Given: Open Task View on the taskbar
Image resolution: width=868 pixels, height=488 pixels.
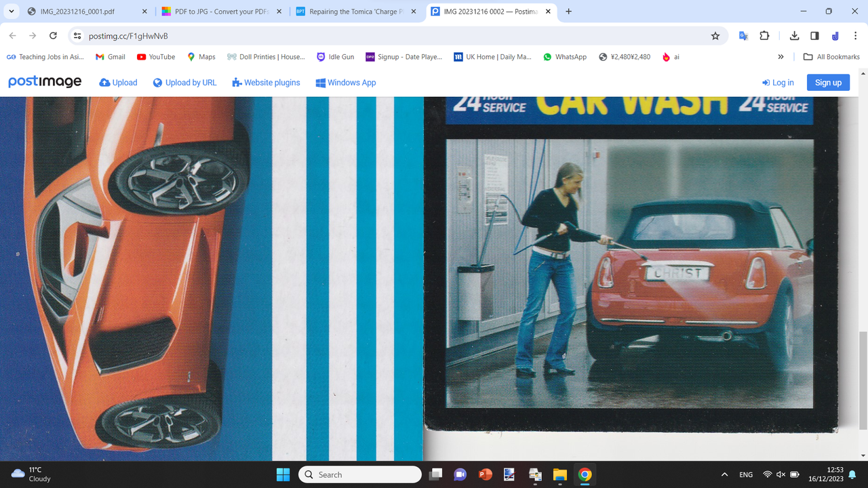Looking at the screenshot, I should click(x=436, y=474).
